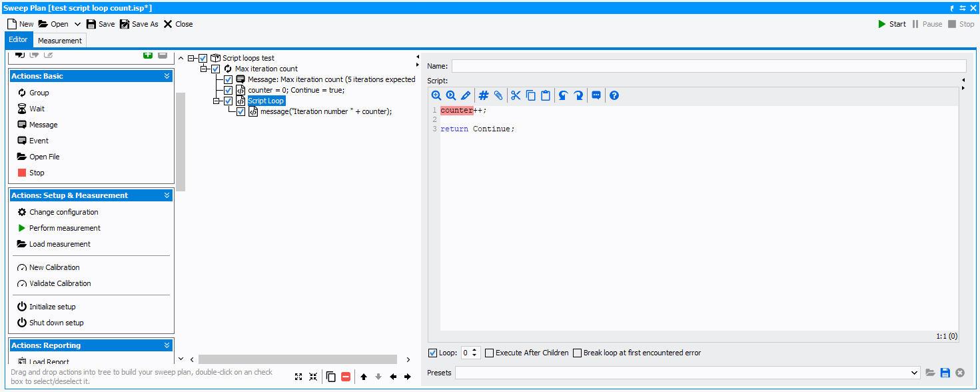
Task: Toggle checkbox of message("Iteration number") row
Action: click(x=241, y=111)
